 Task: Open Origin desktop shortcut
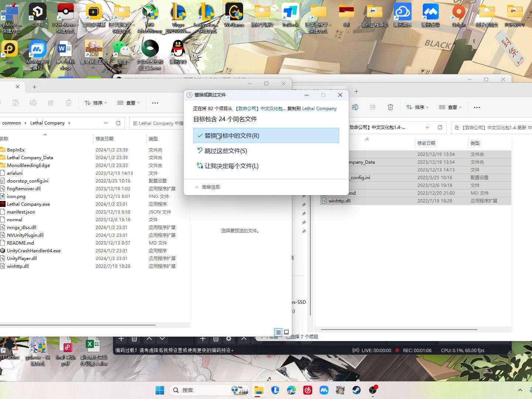point(459,15)
